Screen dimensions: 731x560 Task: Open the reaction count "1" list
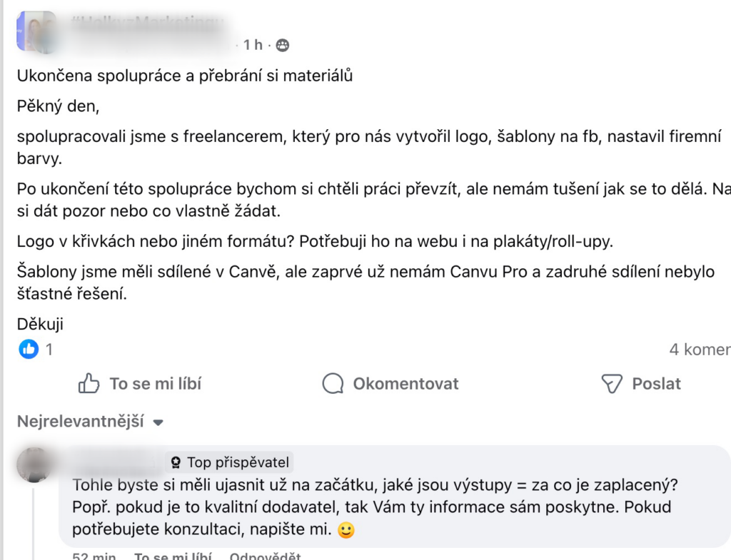pyautogui.click(x=49, y=350)
